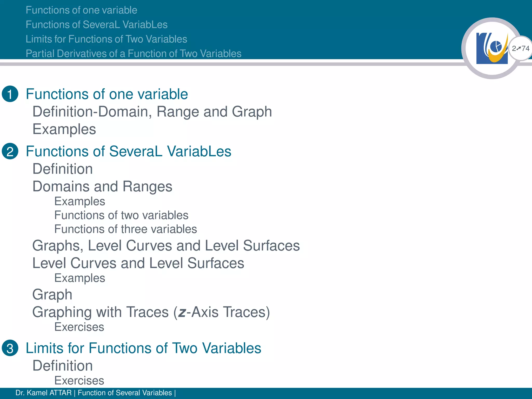The width and height of the screenshot is (532, 399).
Task: Click the section 1 number bullet
Action: pyautogui.click(x=10, y=94)
